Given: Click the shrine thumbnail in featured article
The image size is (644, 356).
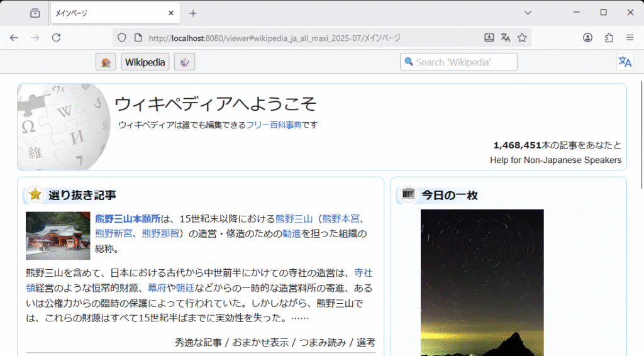Looking at the screenshot, I should pyautogui.click(x=58, y=235).
